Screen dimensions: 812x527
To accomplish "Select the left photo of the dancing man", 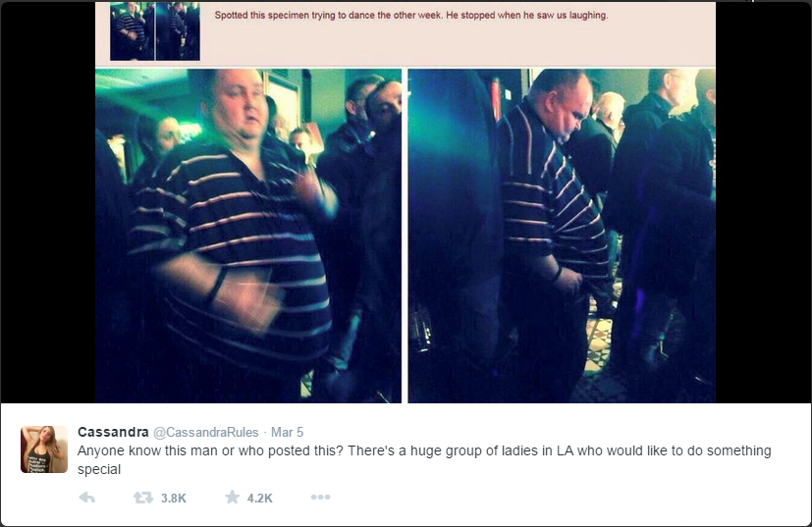I will point(248,236).
